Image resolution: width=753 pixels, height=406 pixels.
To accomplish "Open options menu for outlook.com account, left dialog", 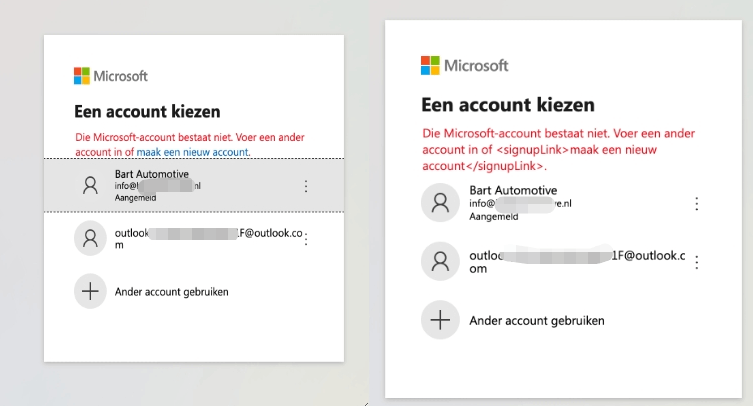I will point(306,239).
